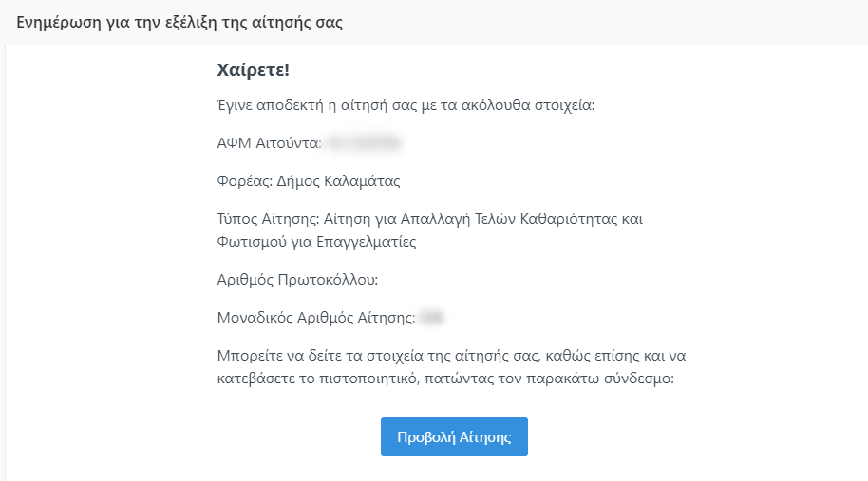Viewport: 868px width, 481px height.
Task: Click the phrase καθώς επίσης και να
Action: coord(616,356)
